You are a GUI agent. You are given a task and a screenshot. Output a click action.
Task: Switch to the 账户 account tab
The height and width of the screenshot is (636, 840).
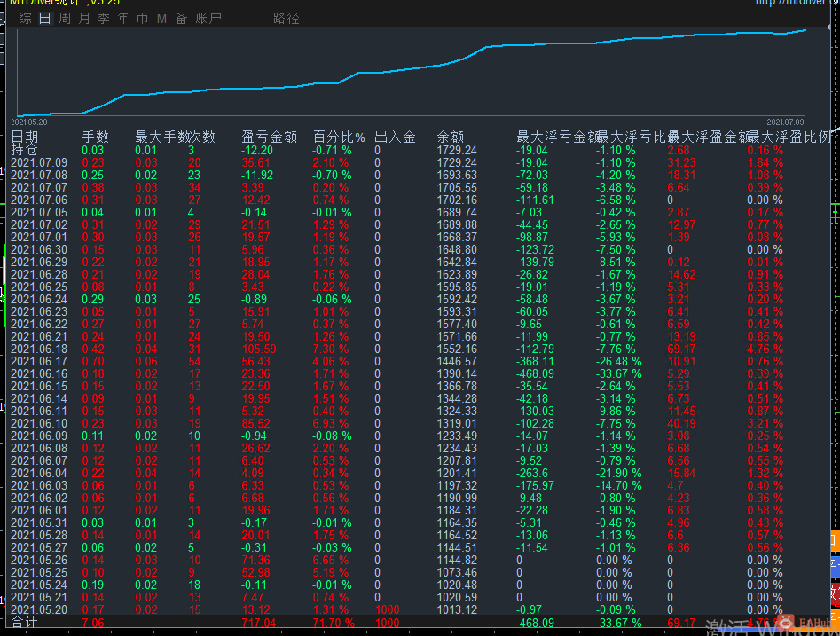point(208,19)
